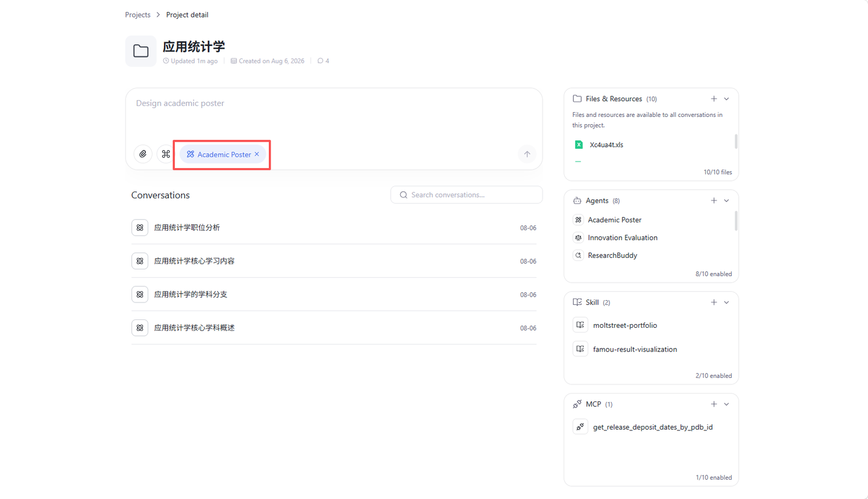The width and height of the screenshot is (868, 499).
Task: Click the get_release_deposit_dates_by_pdb_id MCP icon
Action: 580,427
